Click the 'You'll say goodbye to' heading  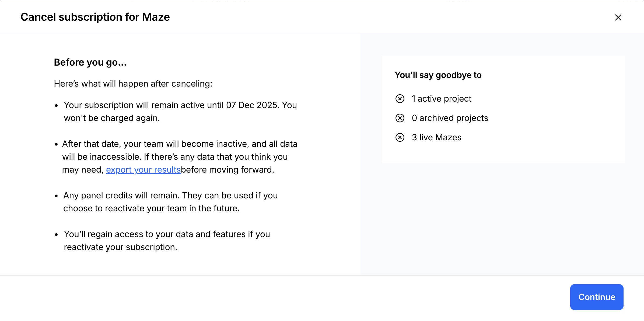coord(438,75)
